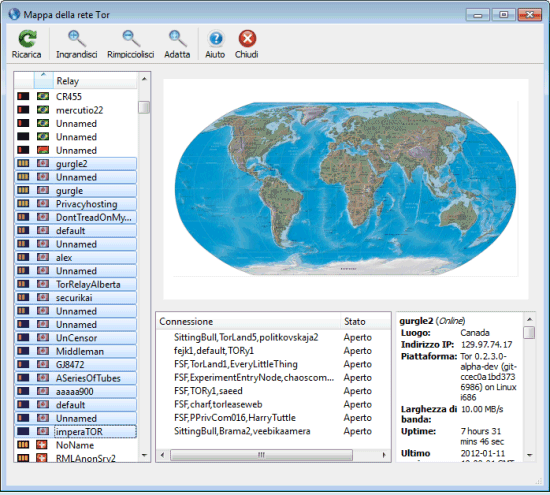The height and width of the screenshot is (495, 550).
Task: Click the Canada flag beside Privacyhosting
Action: click(43, 203)
